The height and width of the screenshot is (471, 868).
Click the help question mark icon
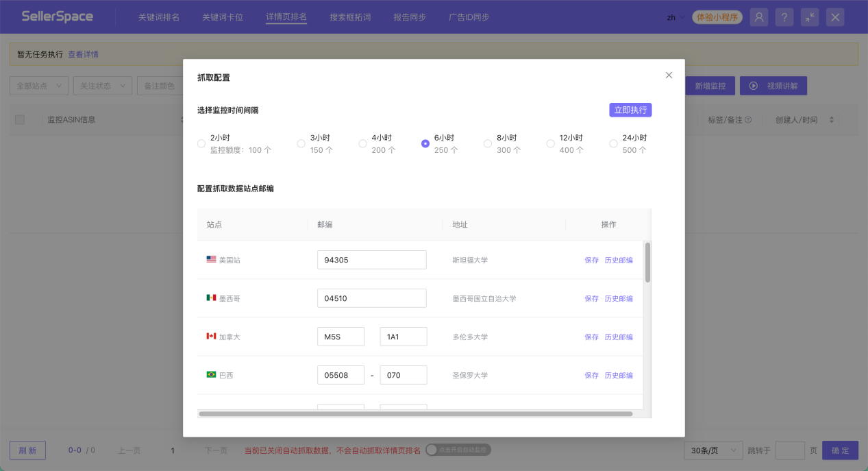[x=784, y=16]
